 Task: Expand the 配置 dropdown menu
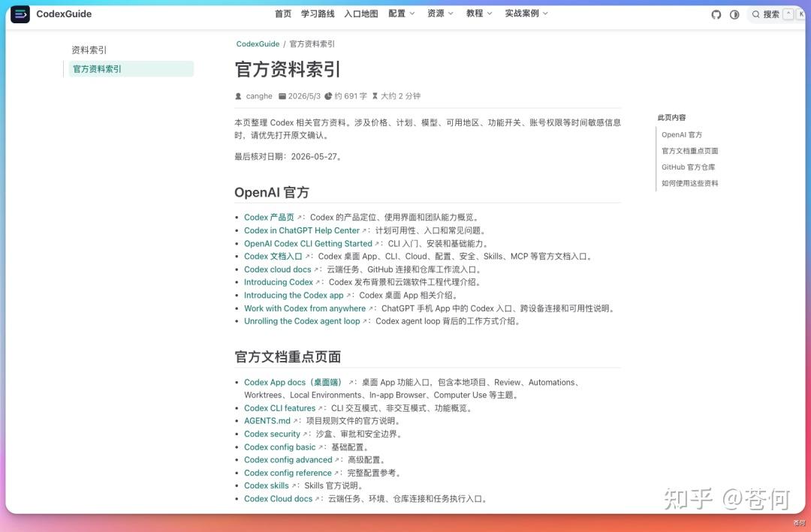[x=401, y=14]
